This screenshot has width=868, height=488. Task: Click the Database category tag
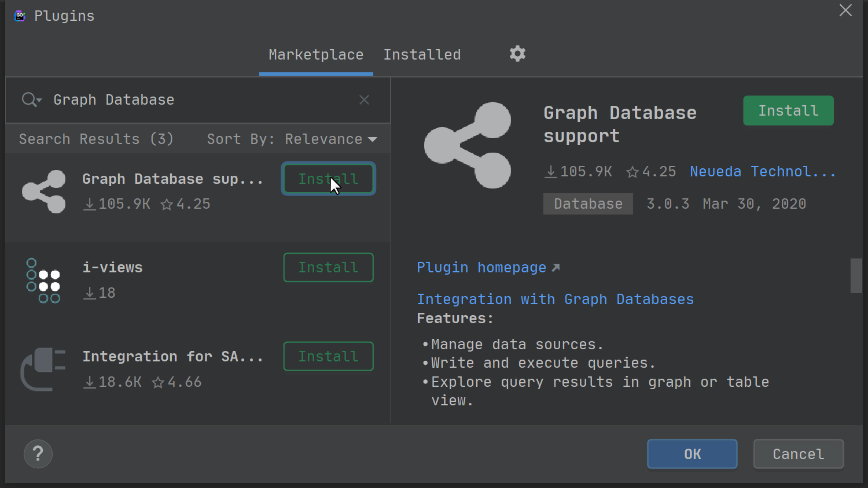(588, 204)
